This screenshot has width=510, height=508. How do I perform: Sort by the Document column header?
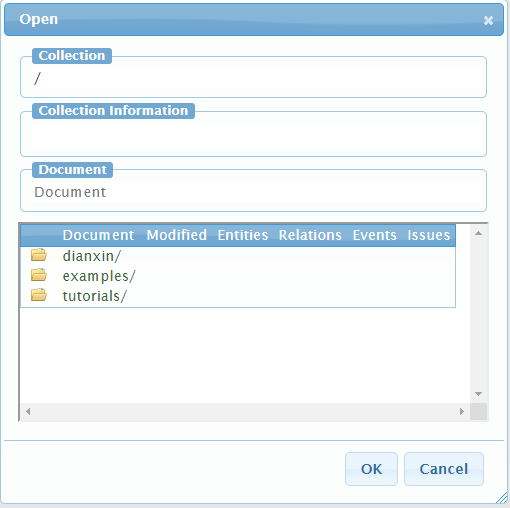click(x=98, y=235)
